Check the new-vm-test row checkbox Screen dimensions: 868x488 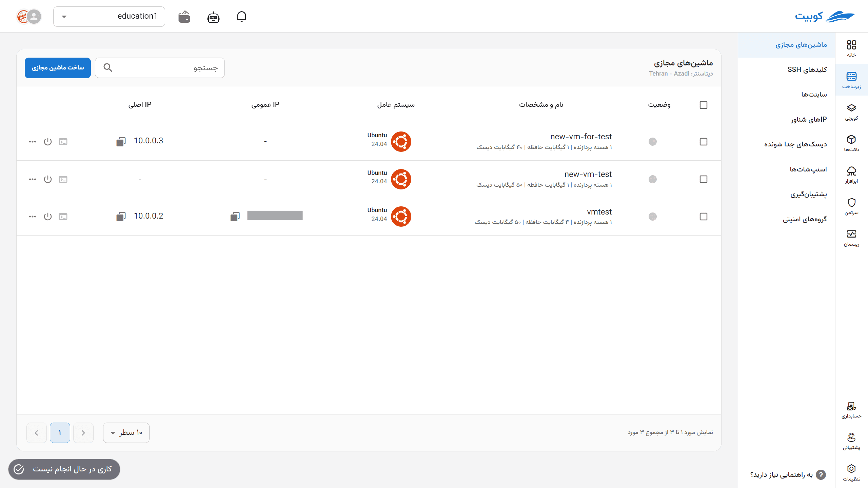[x=704, y=179]
